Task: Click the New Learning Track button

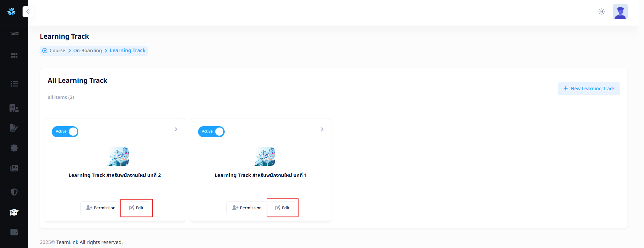Action: coord(589,88)
